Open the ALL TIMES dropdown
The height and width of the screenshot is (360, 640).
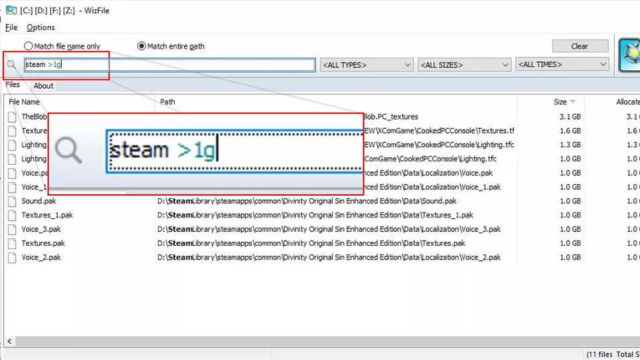point(562,64)
